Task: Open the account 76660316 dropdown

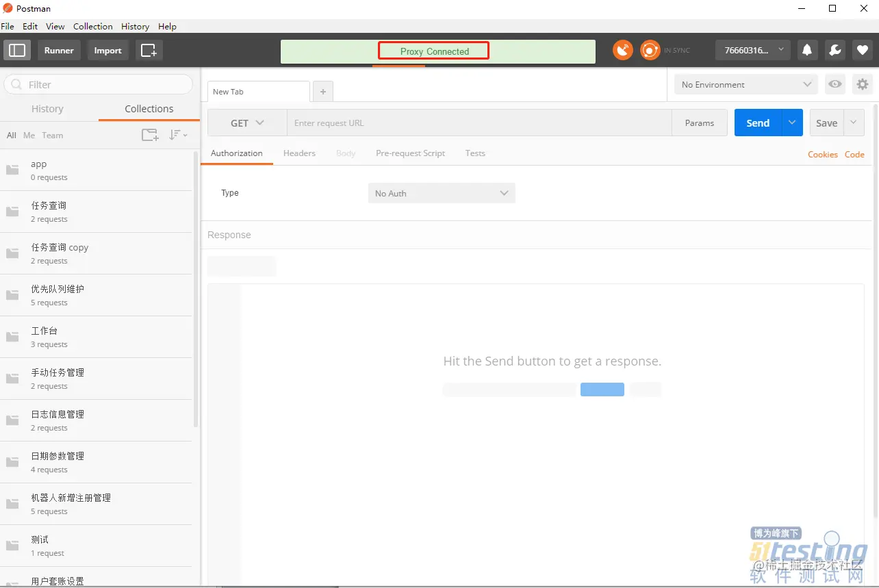Action: (x=753, y=50)
